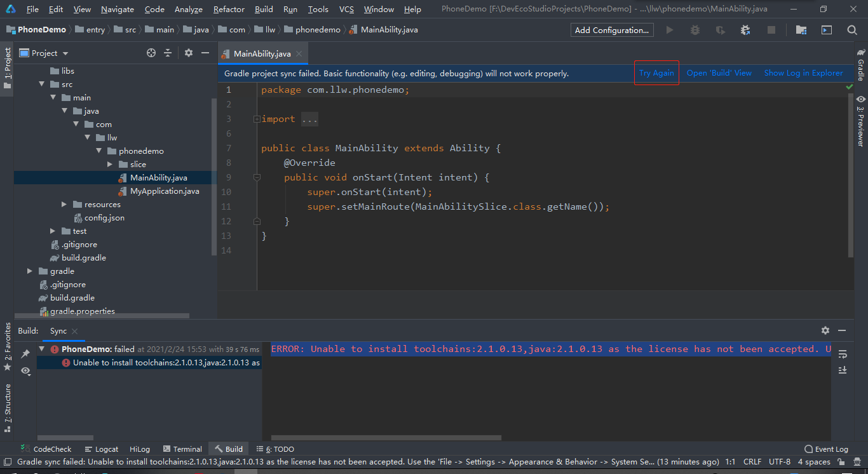Open the File menu
Screen dimensions: 868x474
point(32,9)
